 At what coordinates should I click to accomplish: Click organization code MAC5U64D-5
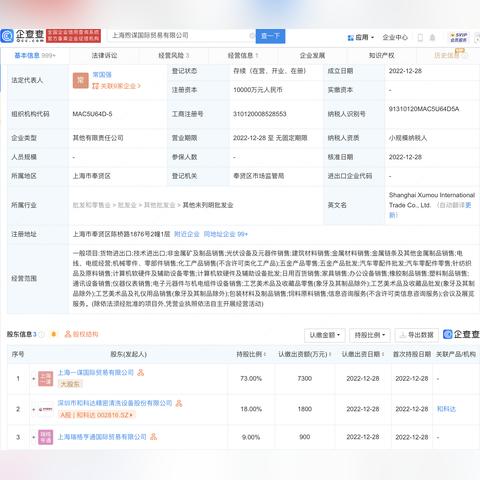pos(92,114)
